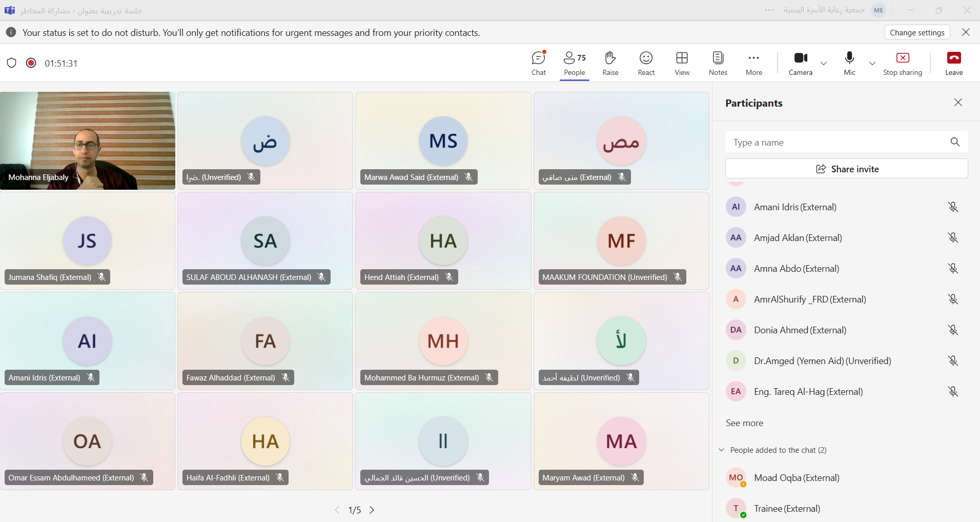Expand mic options dropdown arrow
The width and height of the screenshot is (980, 522).
872,64
